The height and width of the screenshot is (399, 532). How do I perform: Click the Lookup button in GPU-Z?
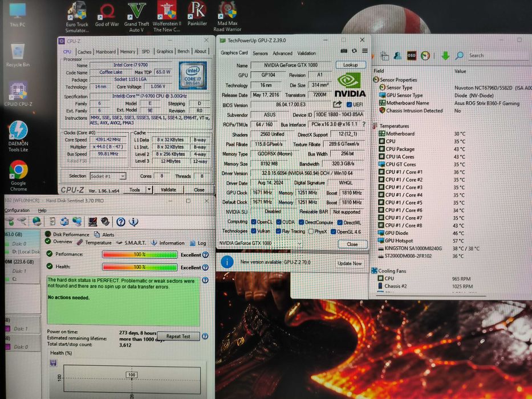click(351, 65)
